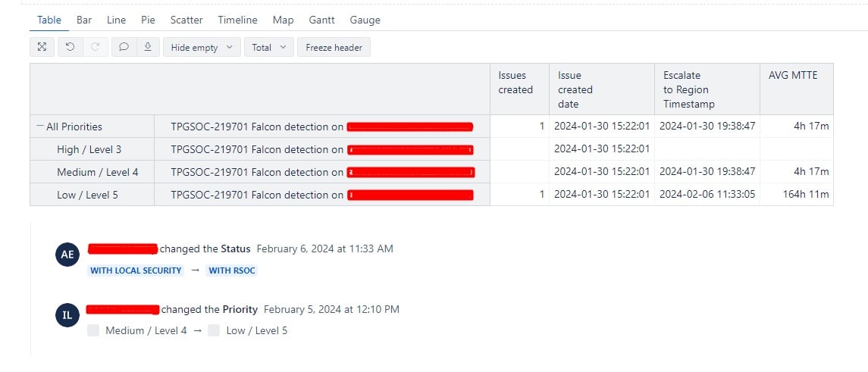The image size is (868, 372).
Task: Open the Hide empty dropdown
Action: point(202,47)
